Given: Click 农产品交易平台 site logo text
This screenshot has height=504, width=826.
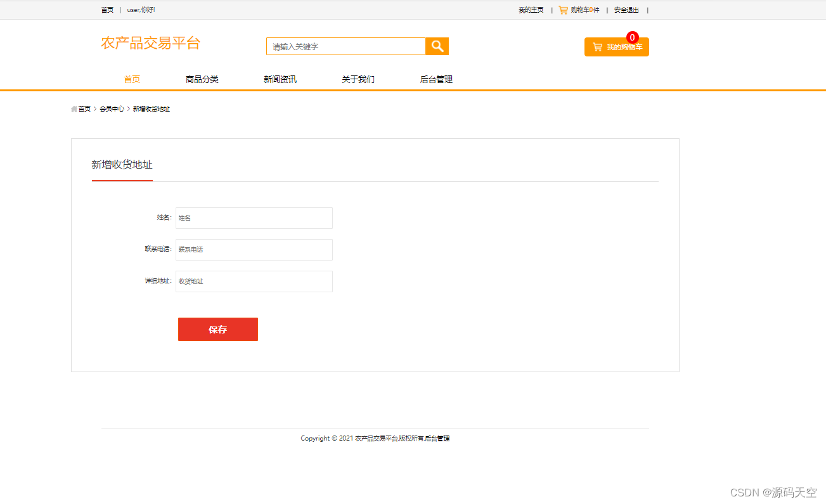Looking at the screenshot, I should [151, 42].
